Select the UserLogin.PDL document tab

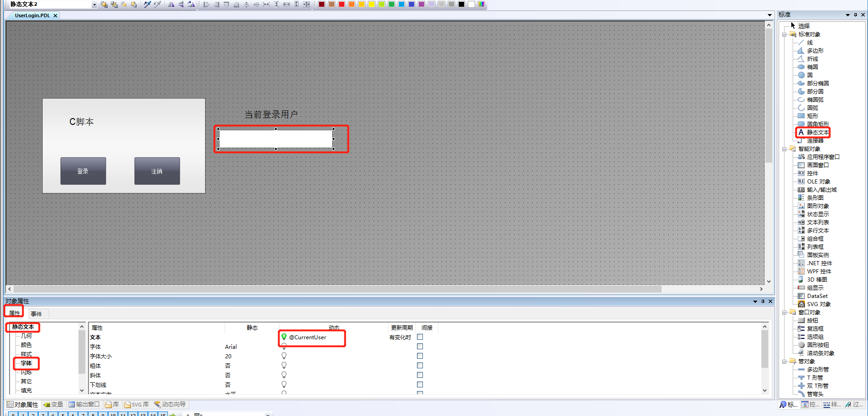point(32,15)
